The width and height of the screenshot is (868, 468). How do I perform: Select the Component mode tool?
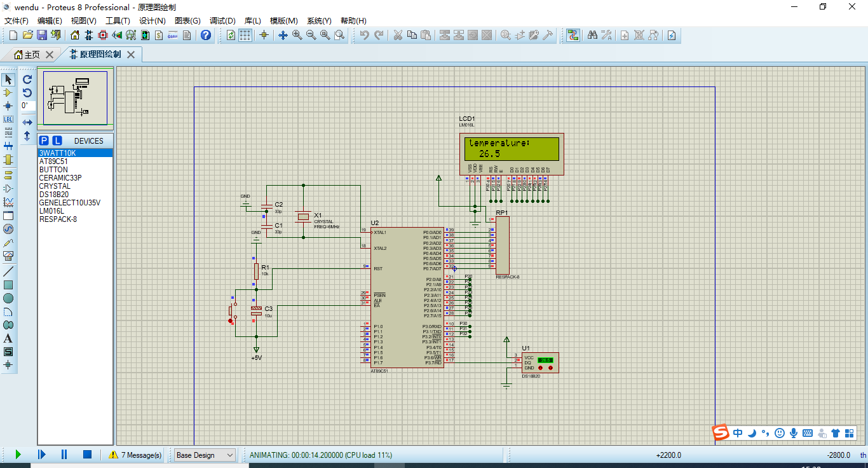coord(8,93)
